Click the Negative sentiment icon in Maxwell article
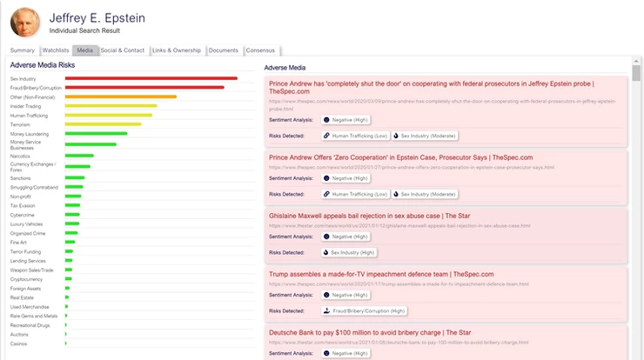Viewport: 644px width, 360px height. click(327, 237)
